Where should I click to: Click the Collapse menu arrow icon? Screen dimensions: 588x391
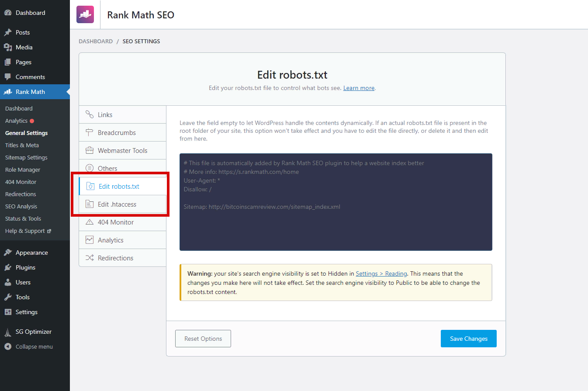[x=8, y=346]
